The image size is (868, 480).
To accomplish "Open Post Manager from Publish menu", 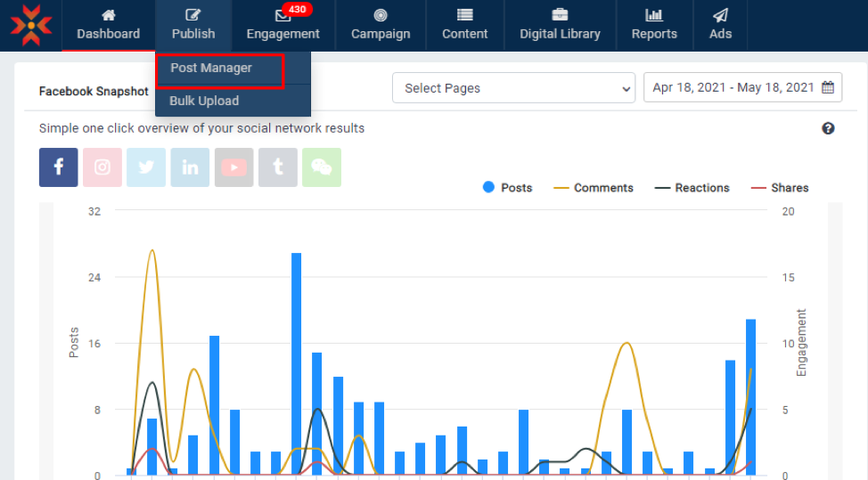I will point(211,69).
